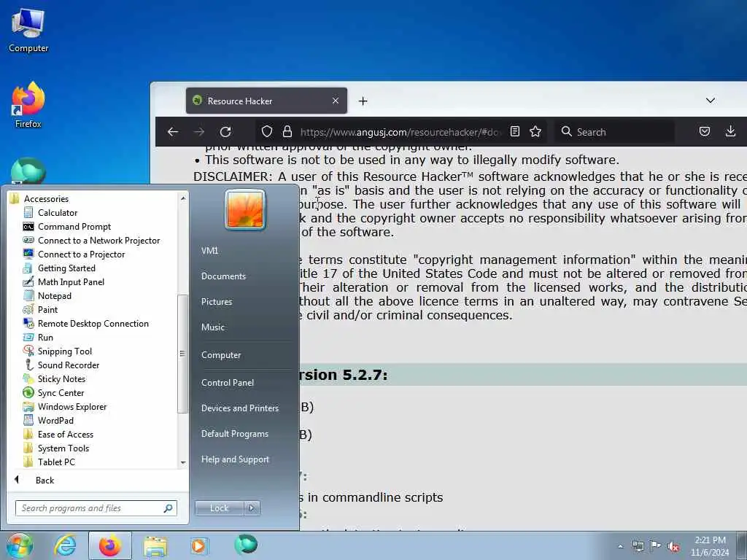
Task: Click Start menu list scroll-down arrow
Action: [183, 462]
